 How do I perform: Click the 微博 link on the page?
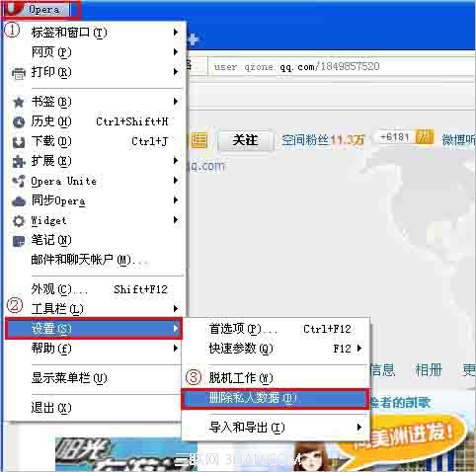point(458,140)
